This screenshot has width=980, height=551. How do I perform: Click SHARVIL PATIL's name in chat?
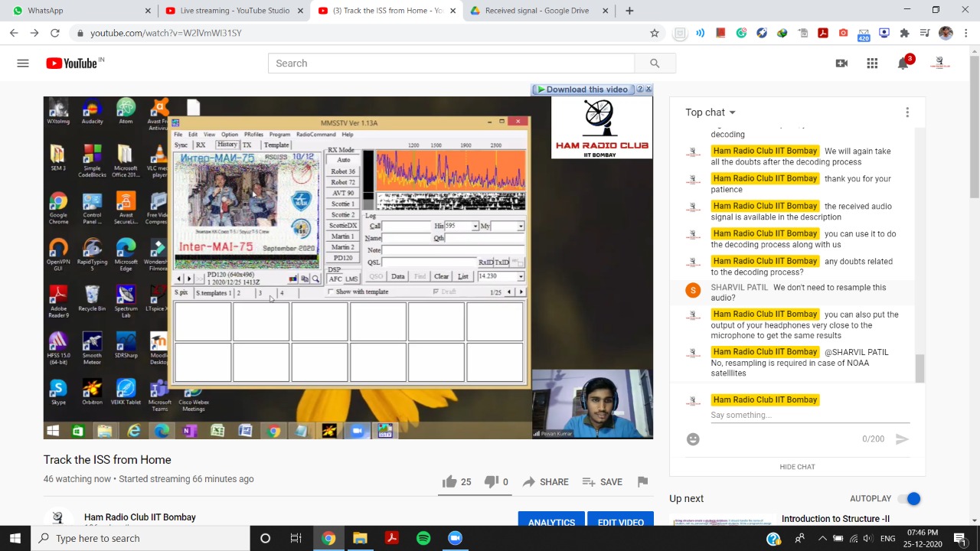[x=739, y=288]
